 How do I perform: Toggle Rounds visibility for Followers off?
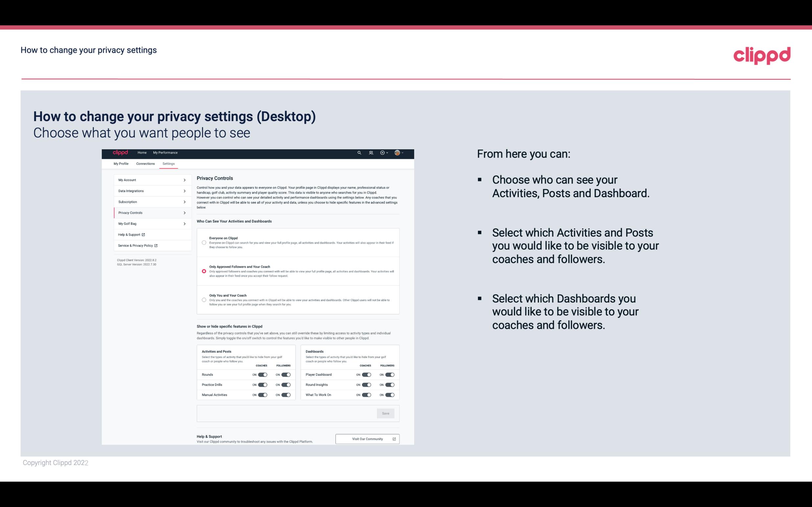pos(286,374)
